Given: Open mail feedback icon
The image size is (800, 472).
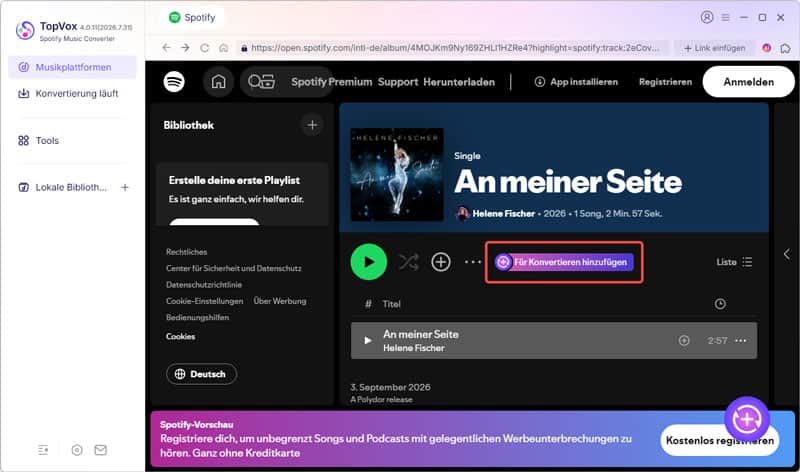Looking at the screenshot, I should (101, 450).
